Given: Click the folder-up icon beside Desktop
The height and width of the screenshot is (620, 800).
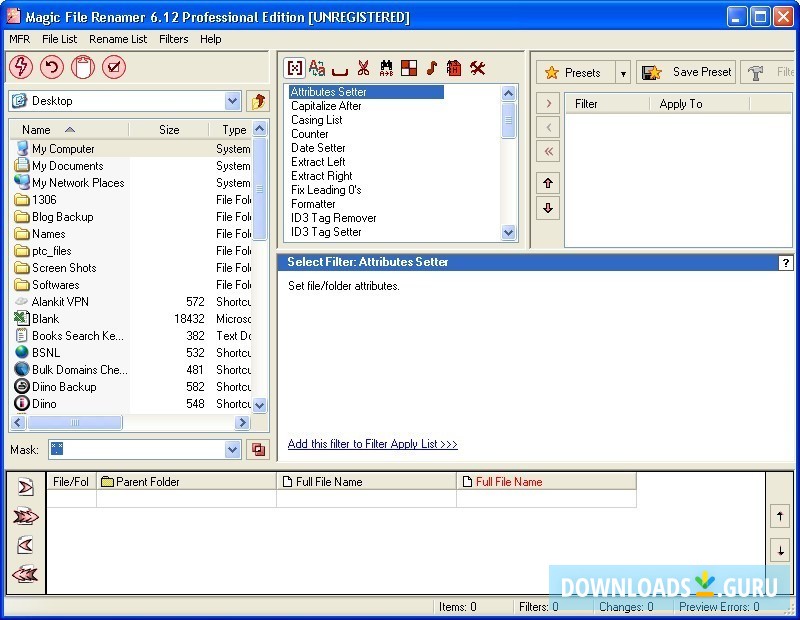Looking at the screenshot, I should click(x=258, y=101).
